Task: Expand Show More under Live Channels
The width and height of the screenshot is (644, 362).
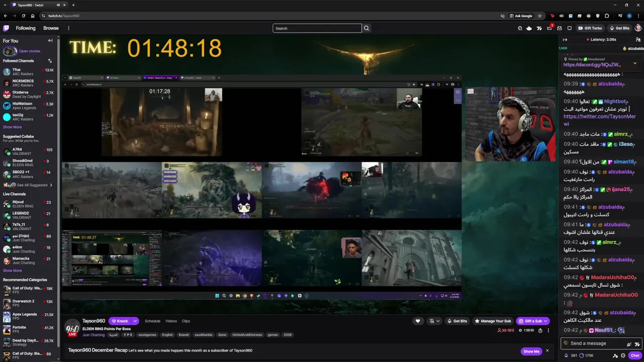Action: (x=12, y=270)
